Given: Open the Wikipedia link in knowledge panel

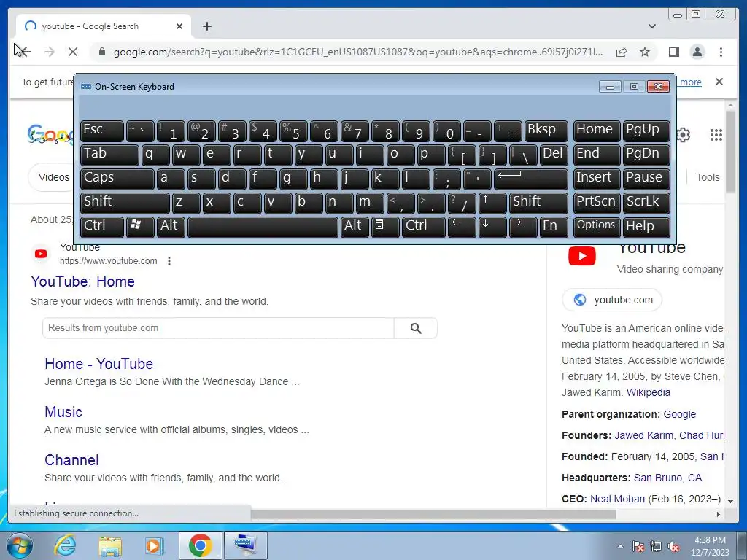Looking at the screenshot, I should click(649, 392).
